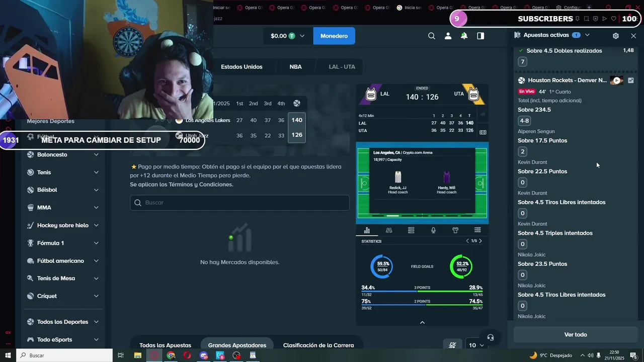The width and height of the screenshot is (644, 362).
Task: Open the site search magnifier icon
Action: click(431, 36)
